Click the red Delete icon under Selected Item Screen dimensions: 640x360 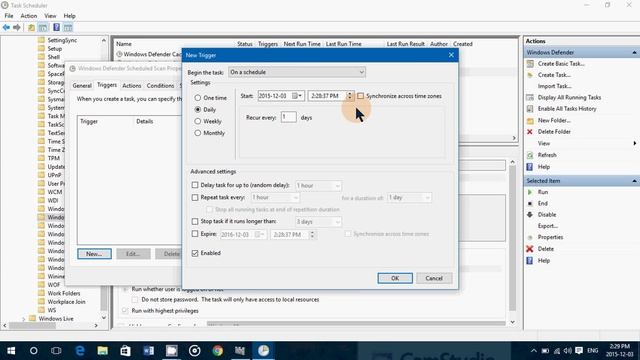click(x=530, y=249)
